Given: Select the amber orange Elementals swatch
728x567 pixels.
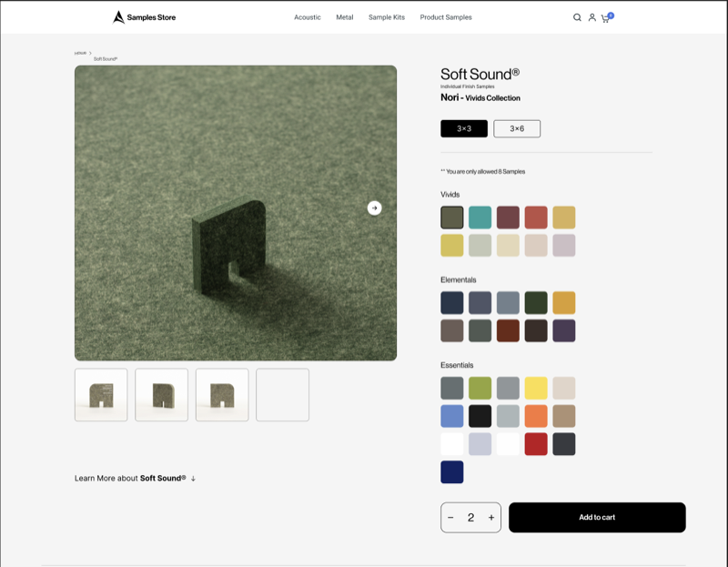Looking at the screenshot, I should (x=563, y=303).
